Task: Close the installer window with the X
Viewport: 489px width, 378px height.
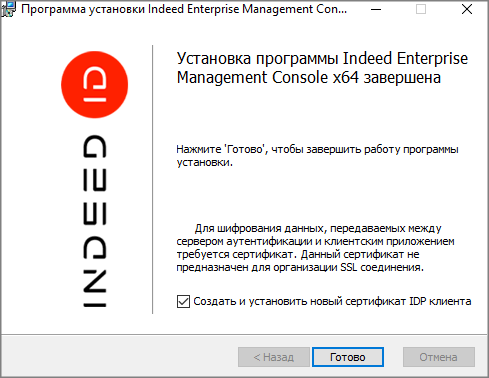Action: pyautogui.click(x=467, y=9)
